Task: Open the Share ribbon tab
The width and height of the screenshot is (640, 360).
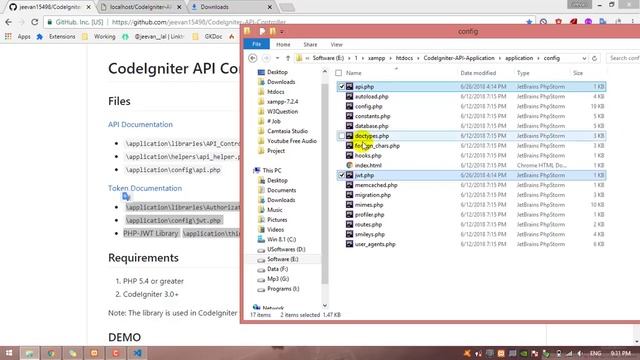Action: 310,44
